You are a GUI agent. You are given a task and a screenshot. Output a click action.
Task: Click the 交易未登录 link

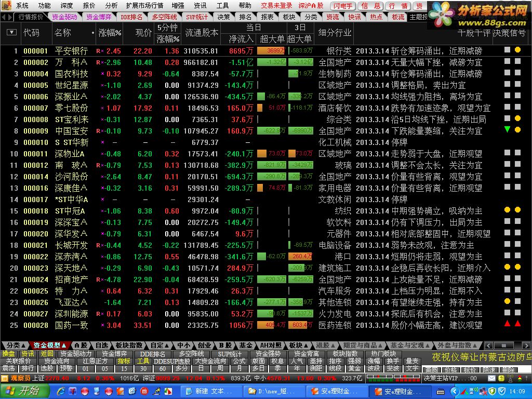pyautogui.click(x=276, y=5)
